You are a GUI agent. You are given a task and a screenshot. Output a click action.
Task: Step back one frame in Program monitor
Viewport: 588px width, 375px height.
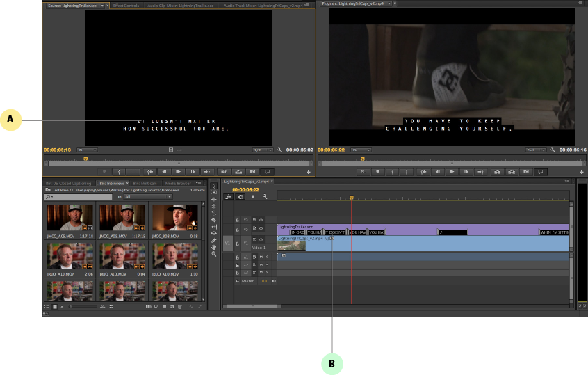[437, 172]
